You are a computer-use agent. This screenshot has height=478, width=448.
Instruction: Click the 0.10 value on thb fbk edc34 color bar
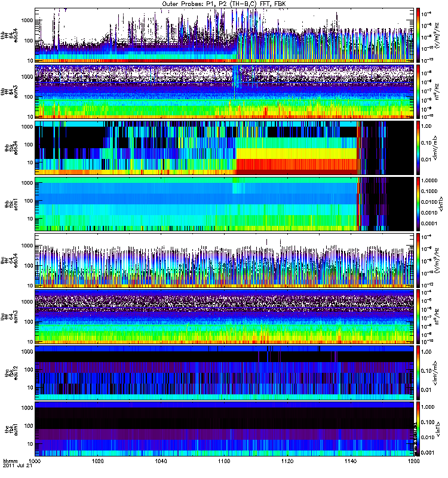click(x=426, y=143)
